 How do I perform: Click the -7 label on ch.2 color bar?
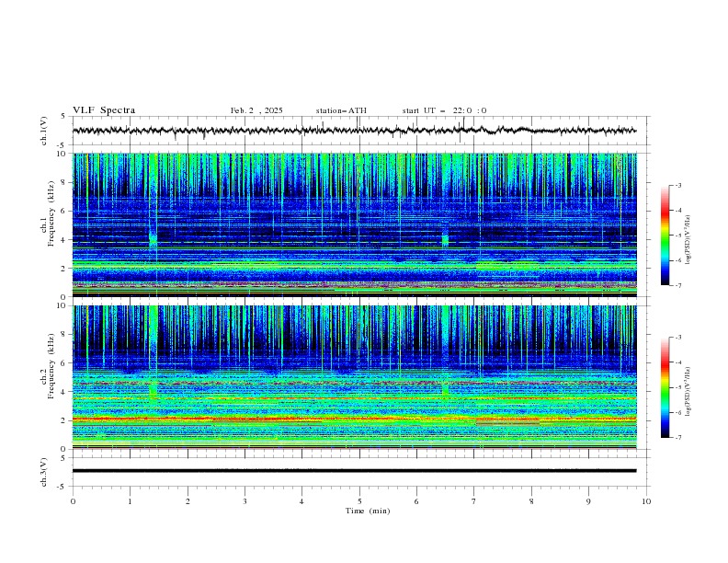point(678,438)
